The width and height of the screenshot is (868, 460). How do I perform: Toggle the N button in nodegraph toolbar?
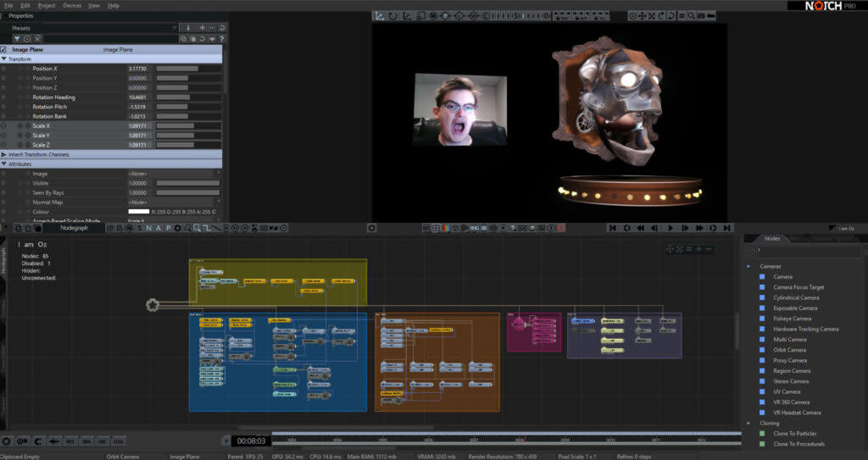[x=149, y=228]
